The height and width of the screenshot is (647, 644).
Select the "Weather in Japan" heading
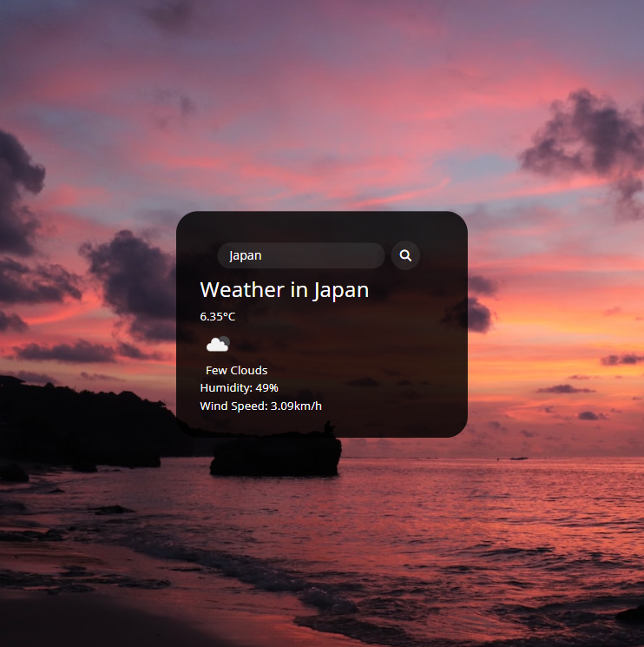[x=284, y=290]
